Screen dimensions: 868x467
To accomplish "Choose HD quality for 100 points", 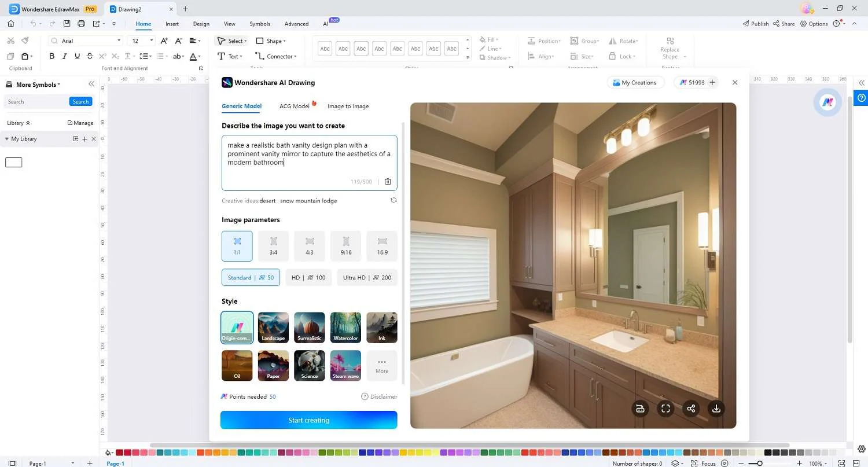I will click(x=308, y=277).
